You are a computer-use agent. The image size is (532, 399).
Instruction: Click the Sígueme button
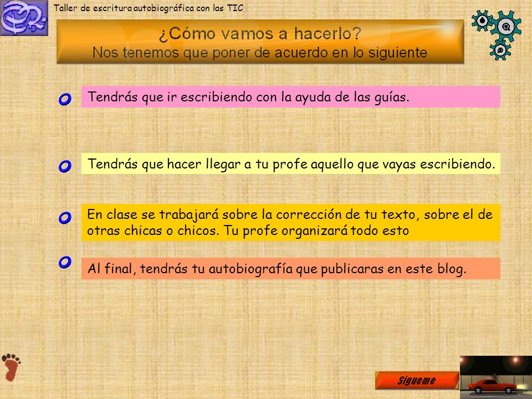point(417,380)
